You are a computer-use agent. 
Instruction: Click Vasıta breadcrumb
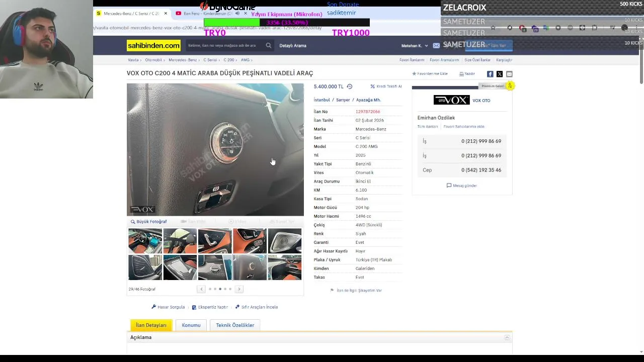click(133, 60)
